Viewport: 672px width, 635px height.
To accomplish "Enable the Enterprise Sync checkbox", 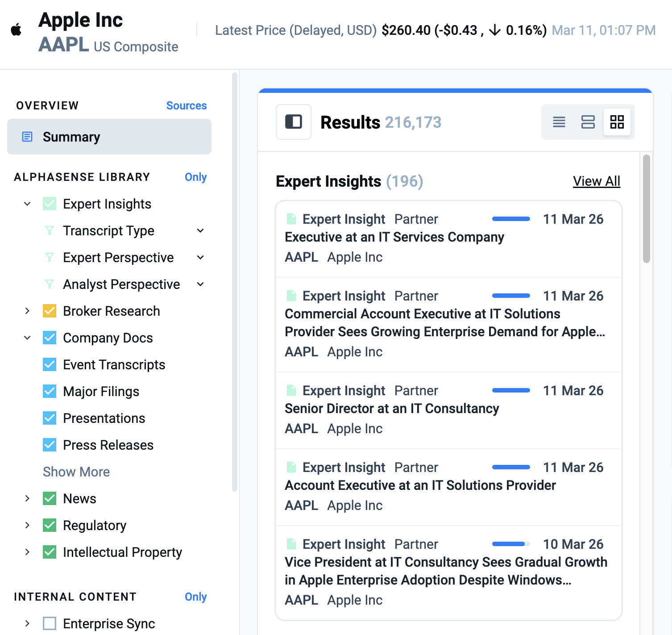I will point(50,623).
